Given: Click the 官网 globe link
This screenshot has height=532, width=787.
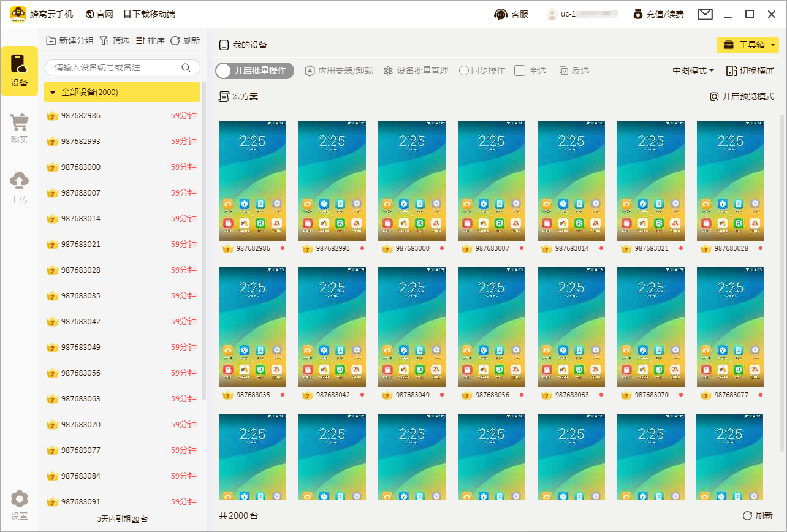Looking at the screenshot, I should point(99,14).
